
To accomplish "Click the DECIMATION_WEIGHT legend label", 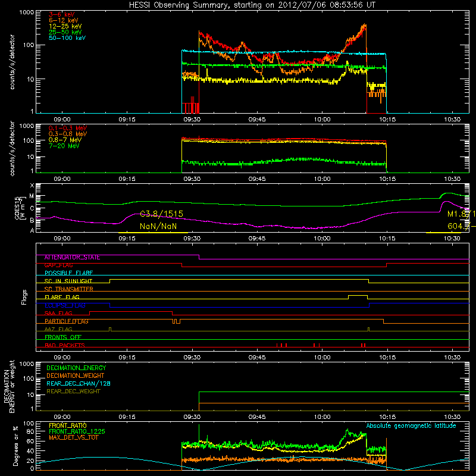I will 76,376.
